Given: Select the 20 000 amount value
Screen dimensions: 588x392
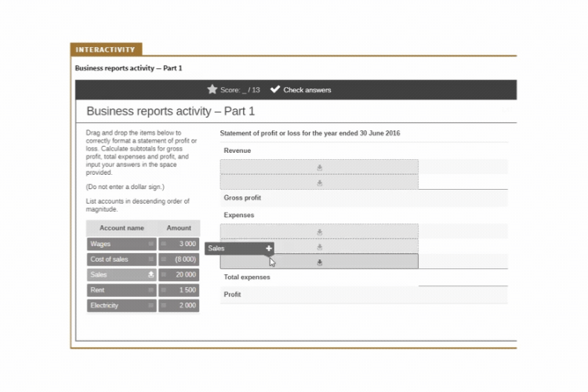Looking at the screenshot, I should pyautogui.click(x=179, y=274).
